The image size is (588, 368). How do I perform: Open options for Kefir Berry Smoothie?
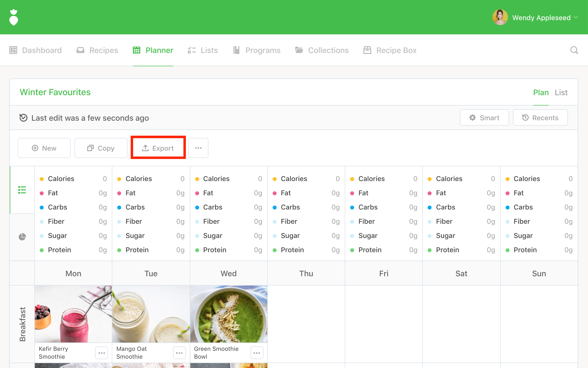[102, 353]
